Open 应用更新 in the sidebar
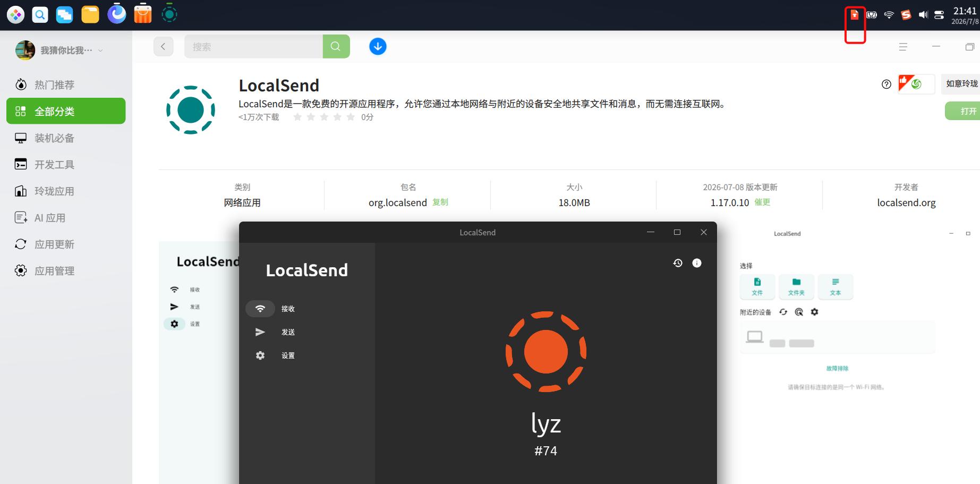 point(66,244)
